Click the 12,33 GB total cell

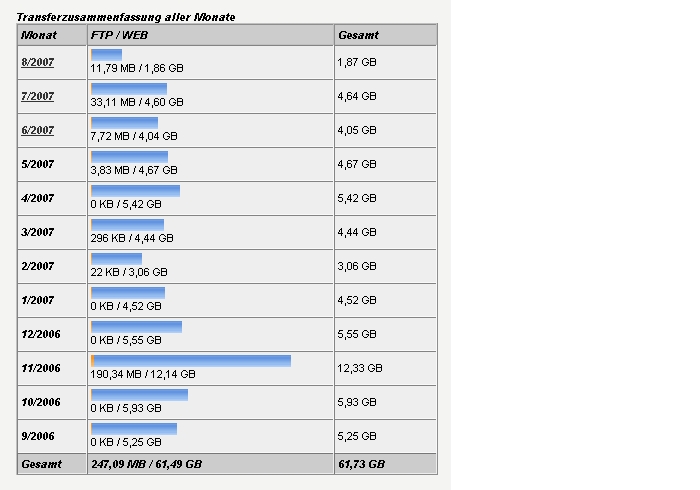click(360, 368)
